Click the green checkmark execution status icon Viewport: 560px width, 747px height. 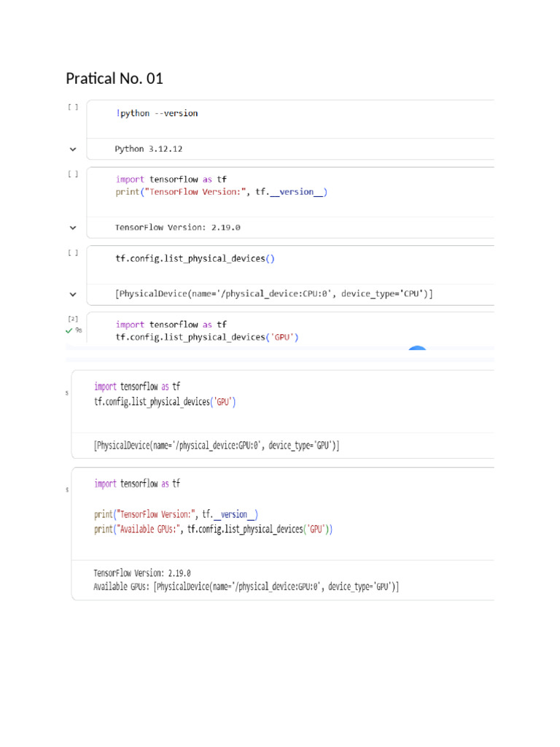(69, 330)
